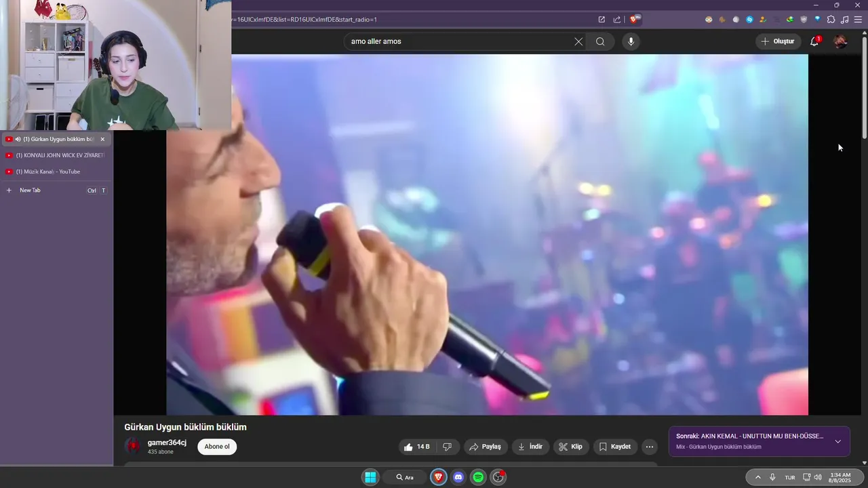The image size is (868, 488).
Task: Click the owl-face extension icon
Action: pos(709,20)
